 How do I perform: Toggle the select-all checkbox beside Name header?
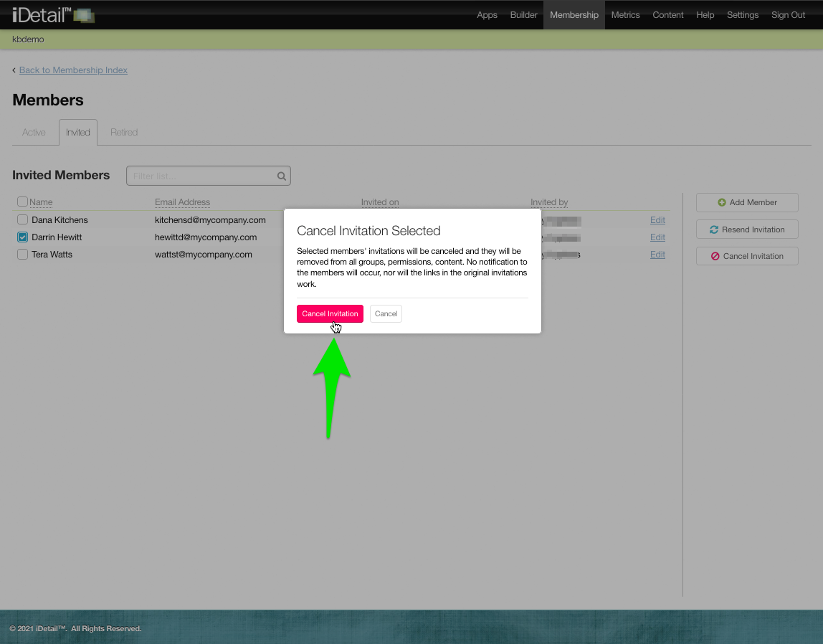click(22, 202)
